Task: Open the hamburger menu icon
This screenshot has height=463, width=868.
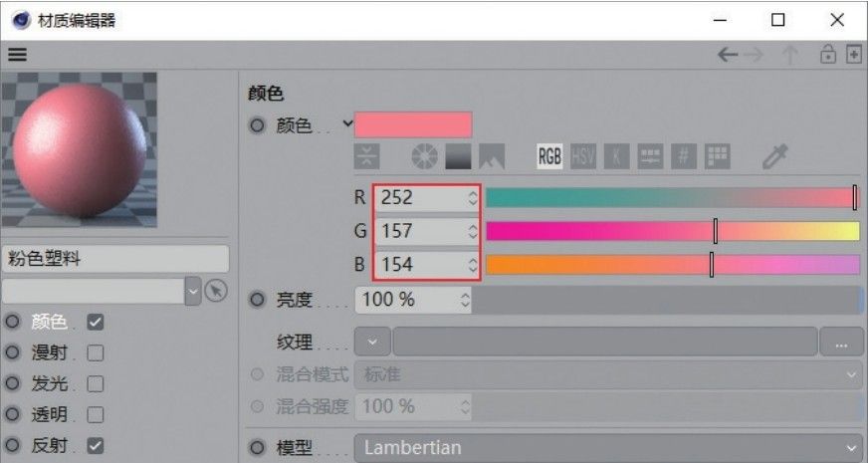Action: (x=17, y=55)
